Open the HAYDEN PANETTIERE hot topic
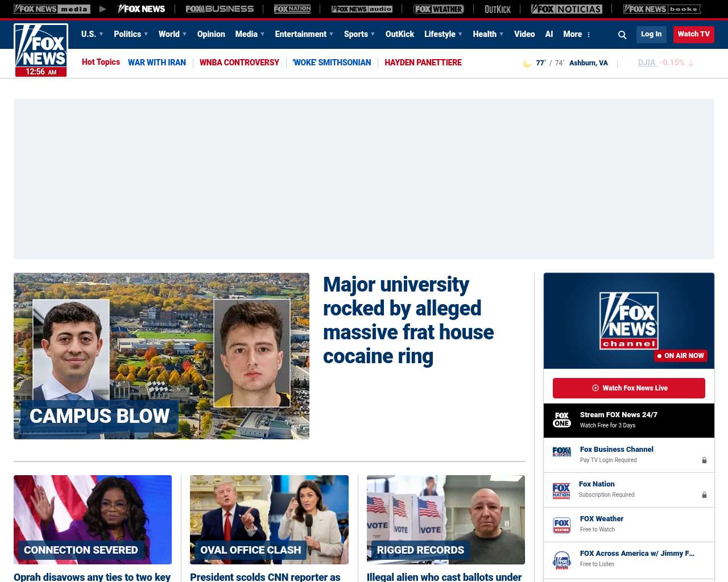Image resolution: width=728 pixels, height=582 pixels. pyautogui.click(x=423, y=63)
